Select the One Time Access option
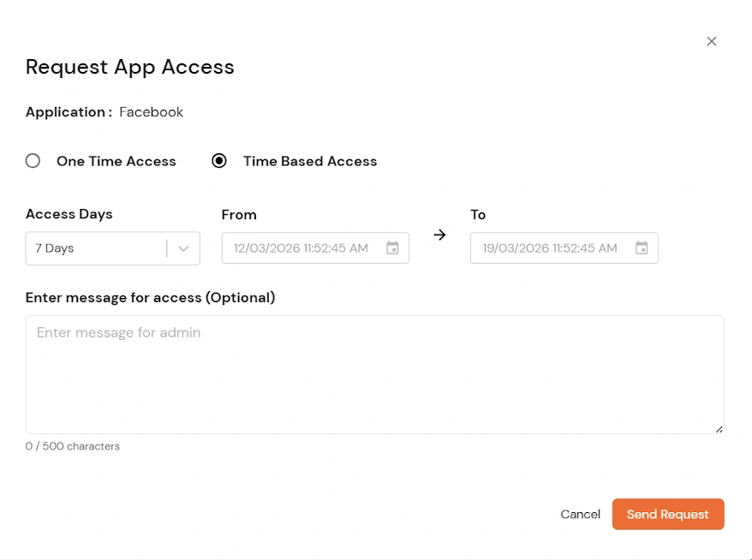This screenshot has width=752, height=560. point(33,160)
